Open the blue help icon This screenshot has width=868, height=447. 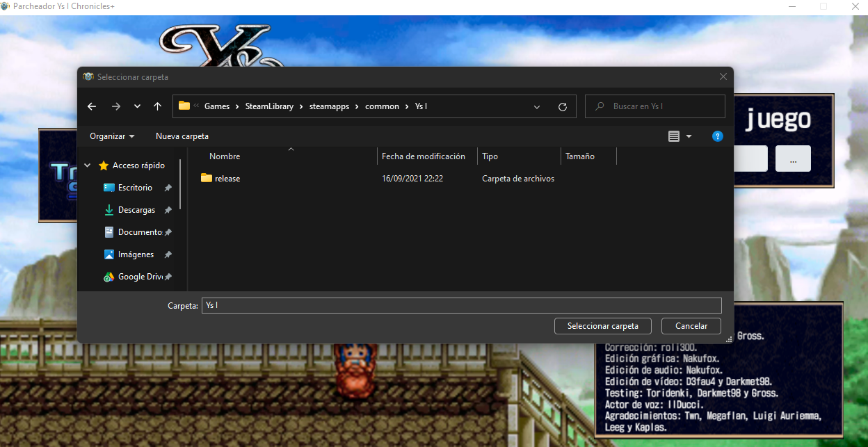pos(718,136)
